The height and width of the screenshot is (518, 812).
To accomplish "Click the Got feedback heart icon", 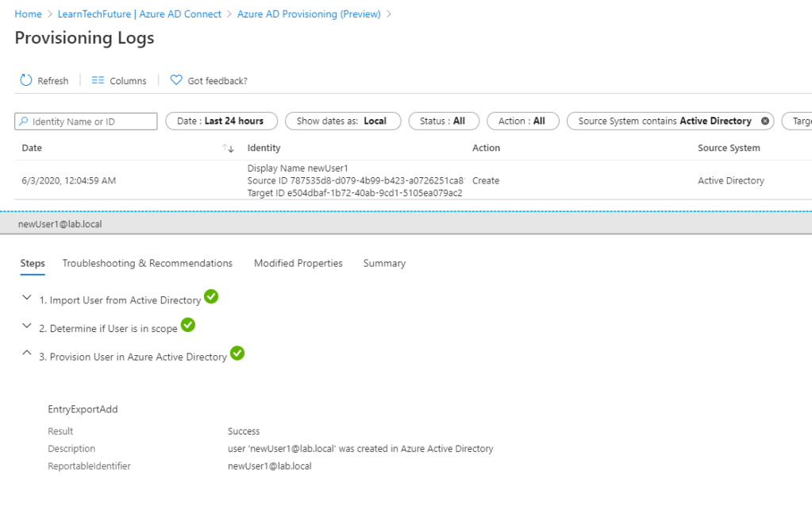I will point(176,80).
